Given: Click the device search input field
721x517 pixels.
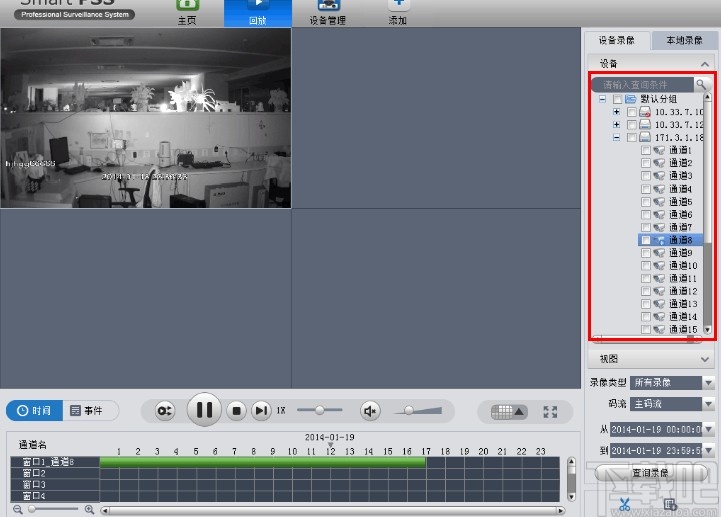Looking at the screenshot, I should pyautogui.click(x=642, y=85).
